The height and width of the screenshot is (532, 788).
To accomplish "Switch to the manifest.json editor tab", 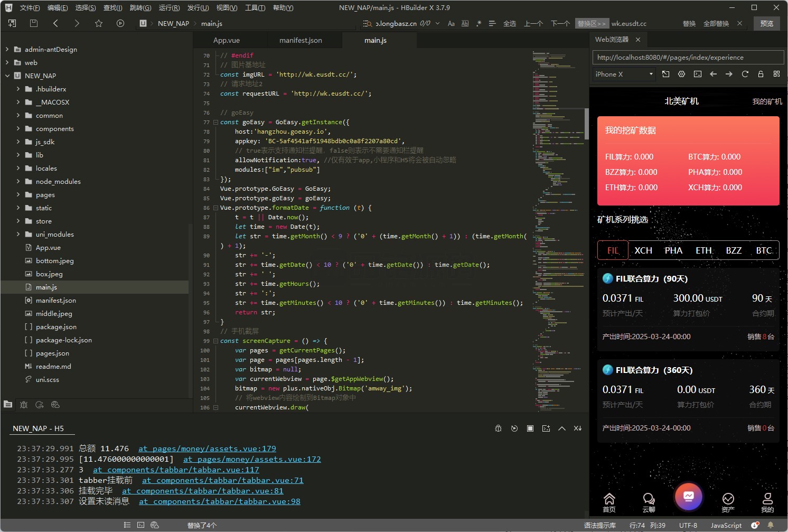I will (301, 40).
